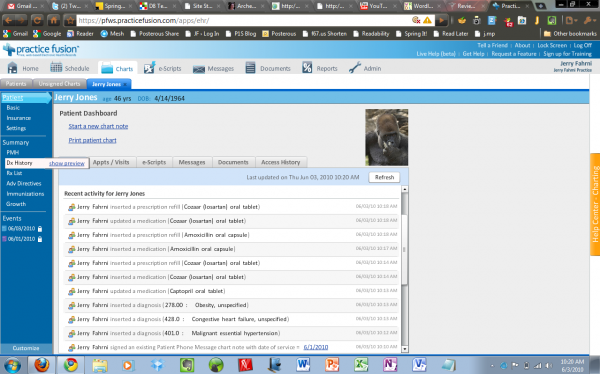This screenshot has width=600, height=374.
Task: Open the Windows Start menu
Action: 12,365
